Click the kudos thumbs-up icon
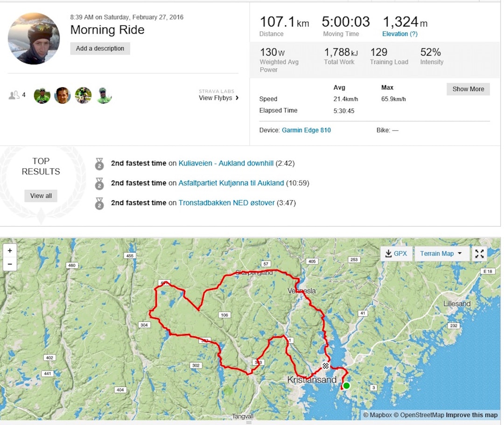The width and height of the screenshot is (504, 425). [14, 95]
